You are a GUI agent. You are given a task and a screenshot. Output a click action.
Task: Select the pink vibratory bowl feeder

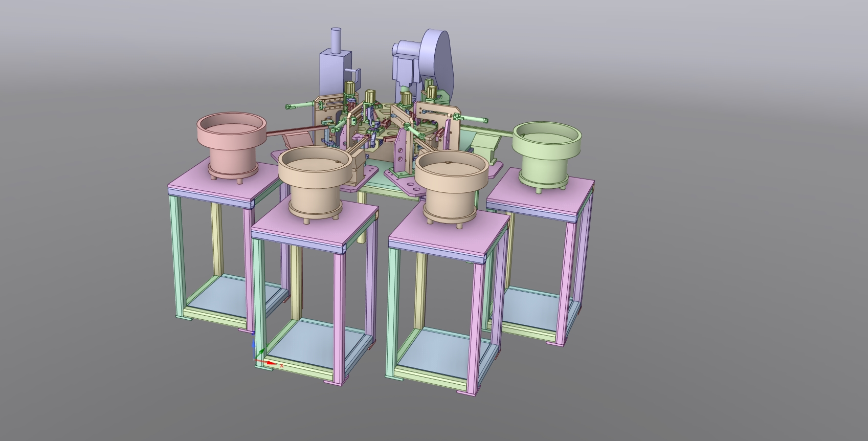click(232, 147)
